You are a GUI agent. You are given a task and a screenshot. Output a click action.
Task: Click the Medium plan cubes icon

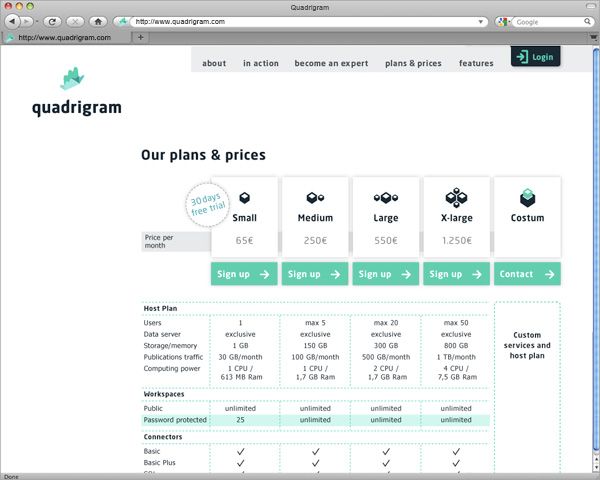[315, 198]
